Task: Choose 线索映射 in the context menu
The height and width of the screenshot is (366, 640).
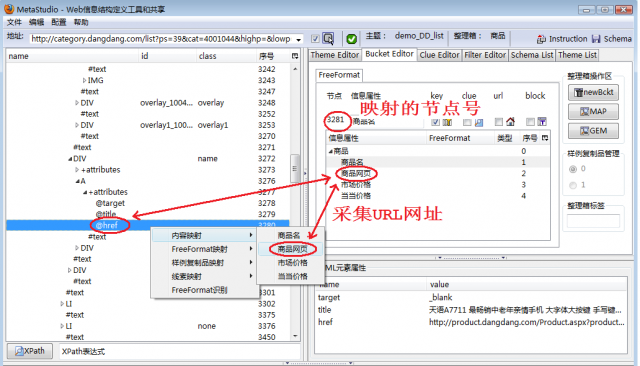Action: coord(205,277)
